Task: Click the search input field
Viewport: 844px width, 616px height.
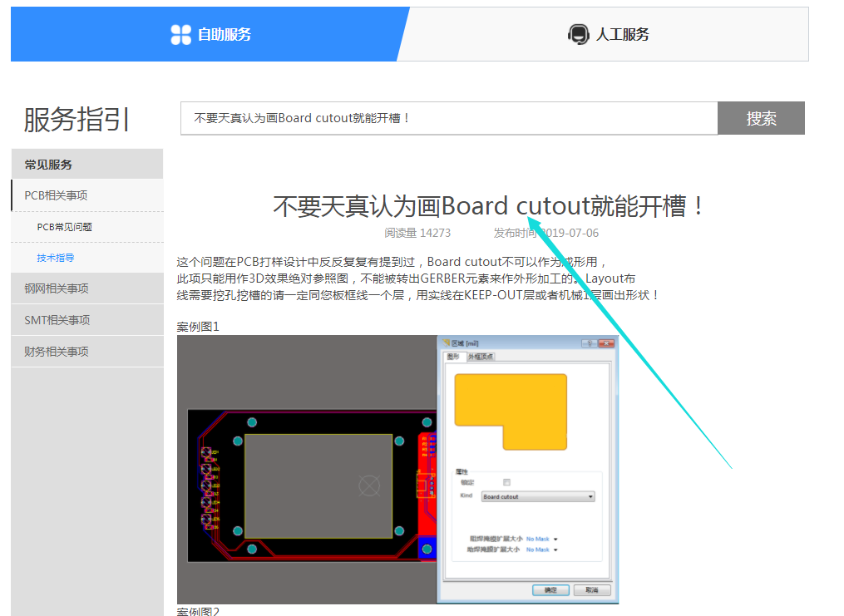Action: (x=448, y=118)
